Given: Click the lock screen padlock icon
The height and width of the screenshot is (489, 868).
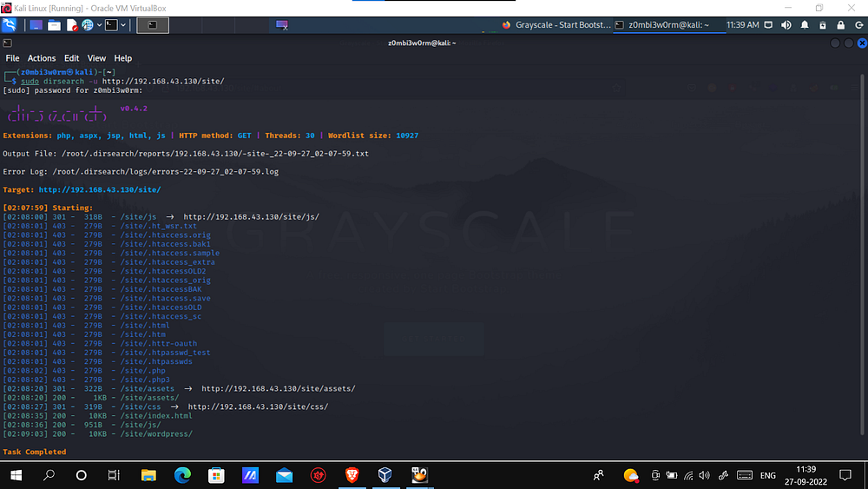Looking at the screenshot, I should tap(840, 25).
